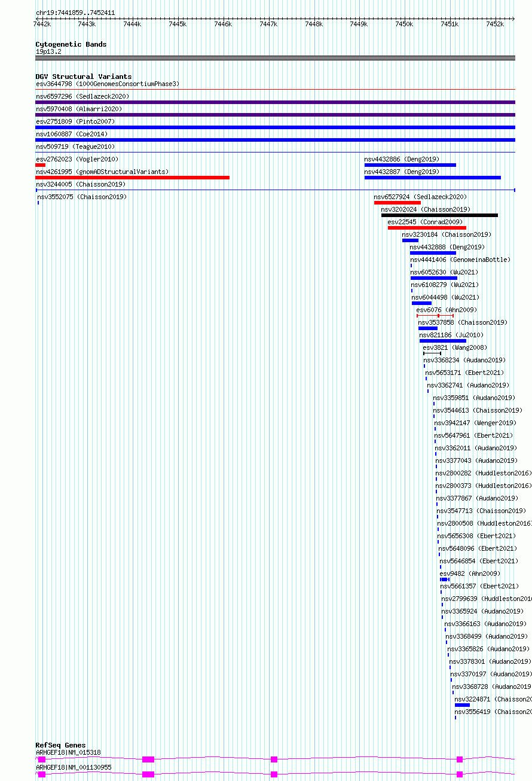Click the chr19:7441859..7452411 coordinate label
This screenshot has width=532, height=781.
coord(75,13)
